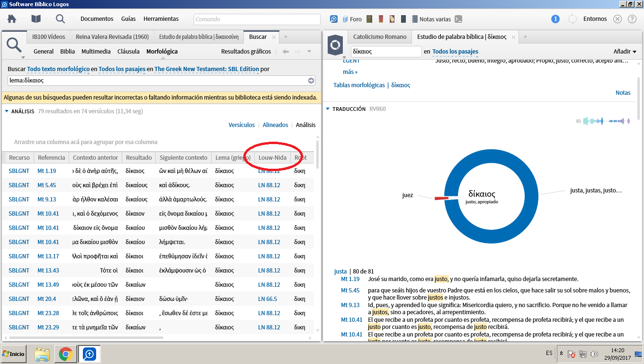Image resolution: width=644 pixels, height=364 pixels.
Task: Open the Notas link in word study
Action: coord(623,92)
